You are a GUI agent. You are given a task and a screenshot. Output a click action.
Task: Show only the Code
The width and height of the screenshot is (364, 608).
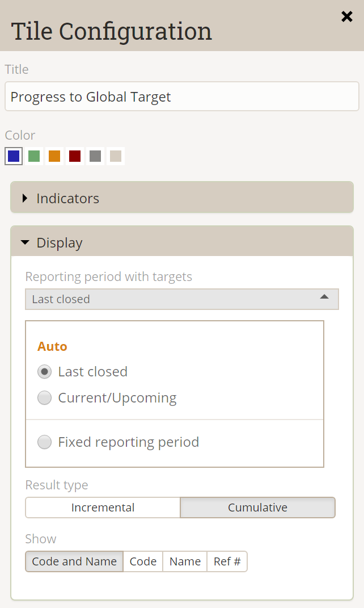(x=143, y=561)
